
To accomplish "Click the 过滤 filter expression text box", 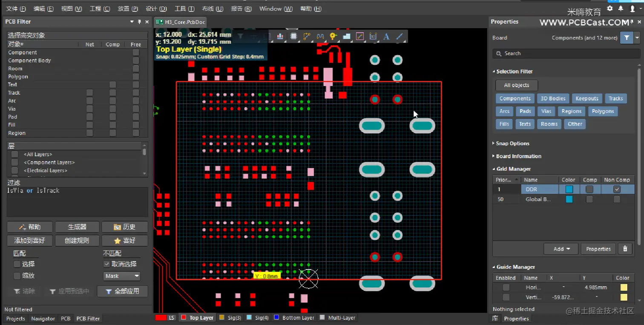I will coord(78,202).
